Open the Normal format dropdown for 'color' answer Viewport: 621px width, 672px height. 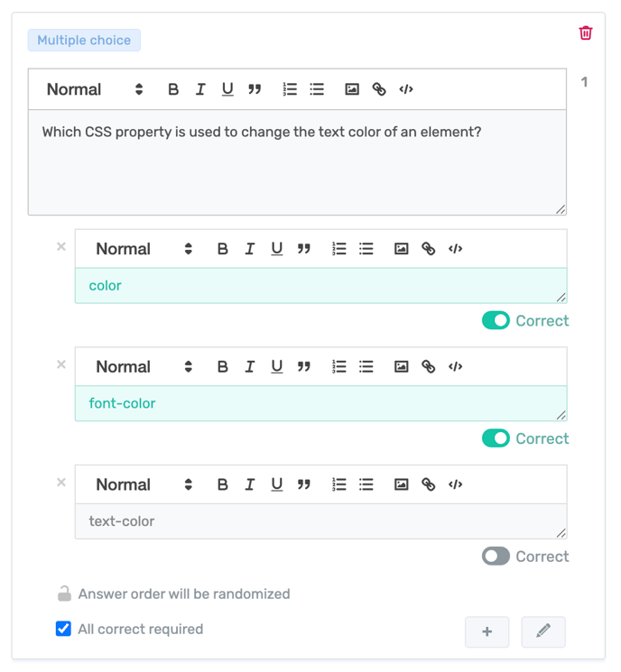click(x=144, y=249)
